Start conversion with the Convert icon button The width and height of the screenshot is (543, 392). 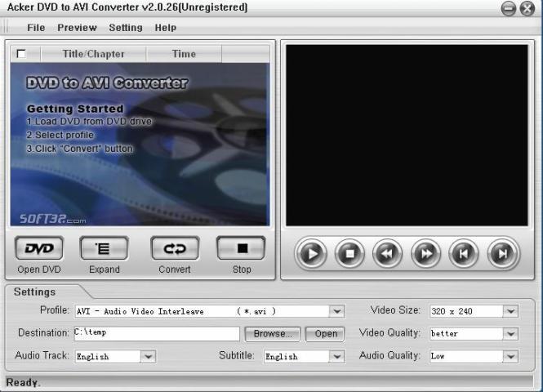(175, 248)
